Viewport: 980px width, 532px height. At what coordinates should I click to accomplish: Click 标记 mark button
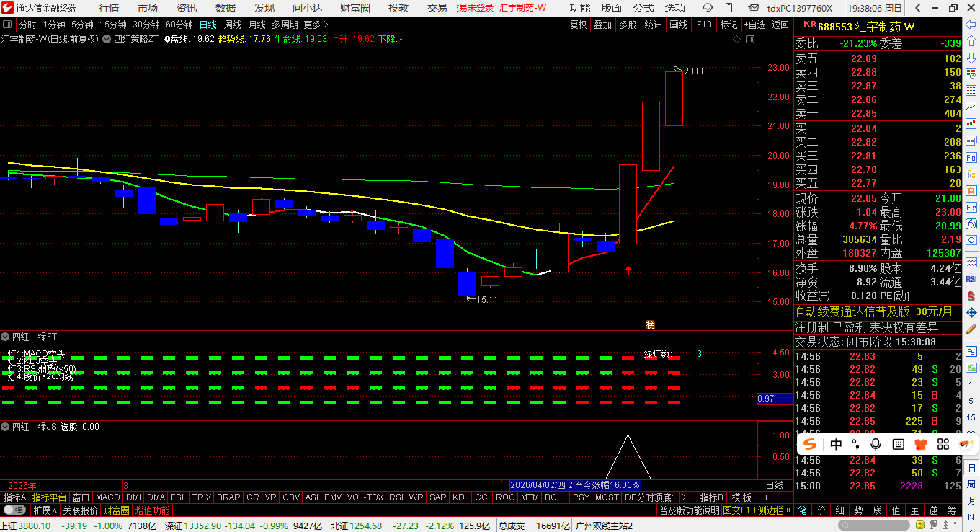tap(729, 25)
